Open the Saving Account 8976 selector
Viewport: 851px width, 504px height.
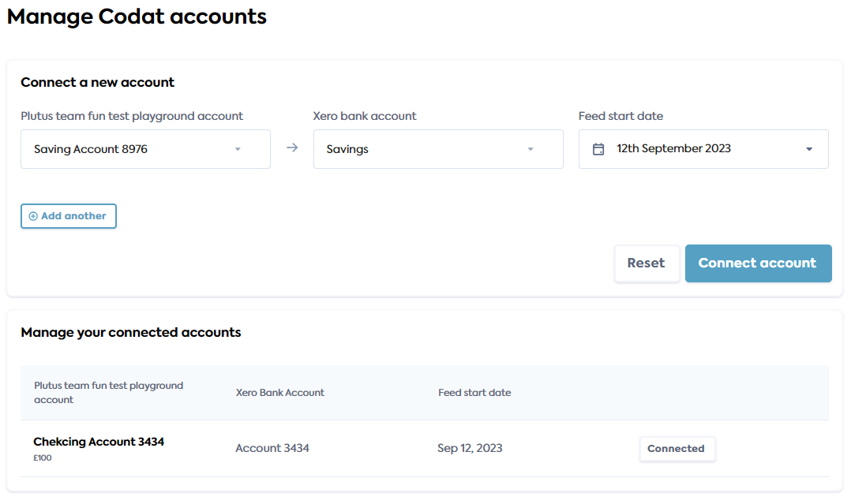145,148
